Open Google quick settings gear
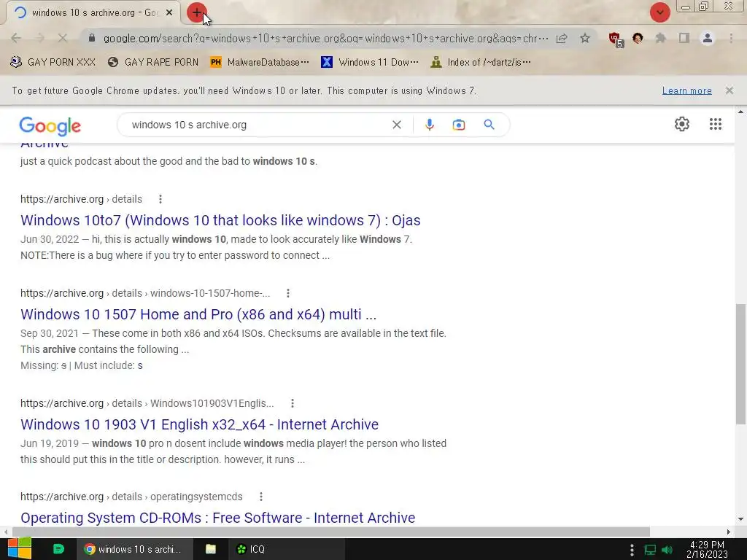This screenshot has height=560, width=747. click(x=682, y=124)
